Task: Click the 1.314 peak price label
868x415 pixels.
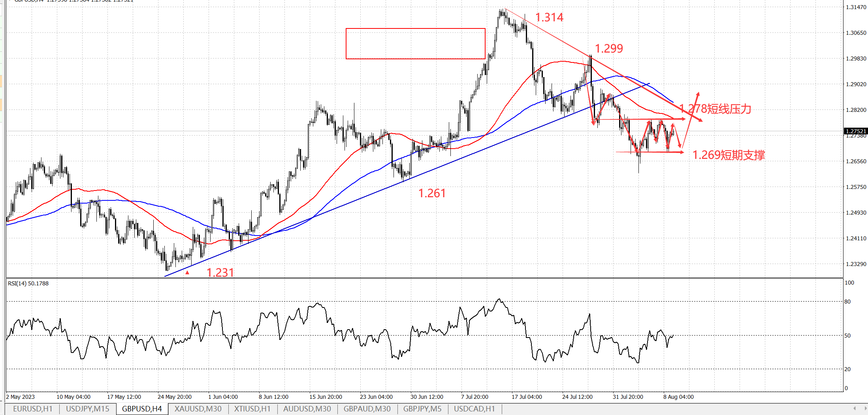Action: click(x=549, y=17)
